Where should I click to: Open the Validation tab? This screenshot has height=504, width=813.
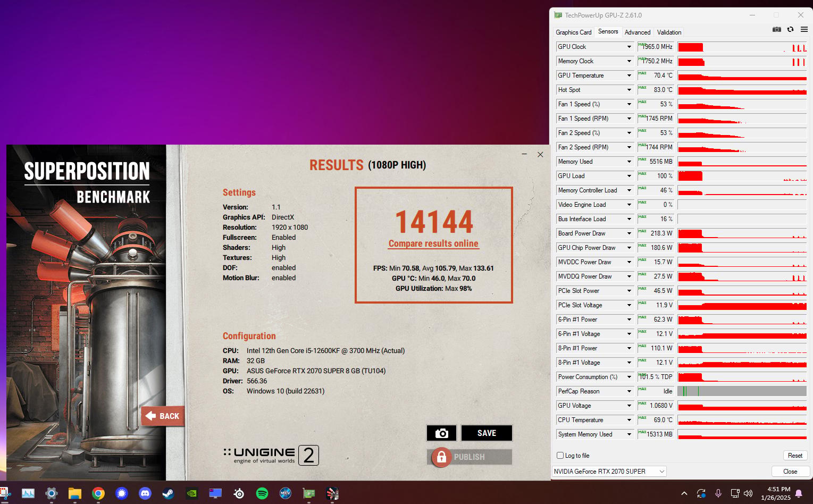pyautogui.click(x=669, y=32)
